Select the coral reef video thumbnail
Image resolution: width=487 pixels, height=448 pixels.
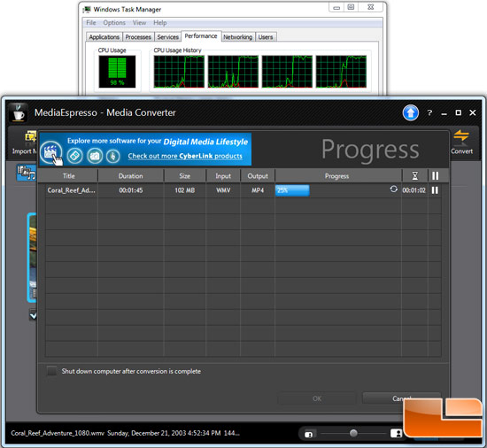[x=32, y=258]
